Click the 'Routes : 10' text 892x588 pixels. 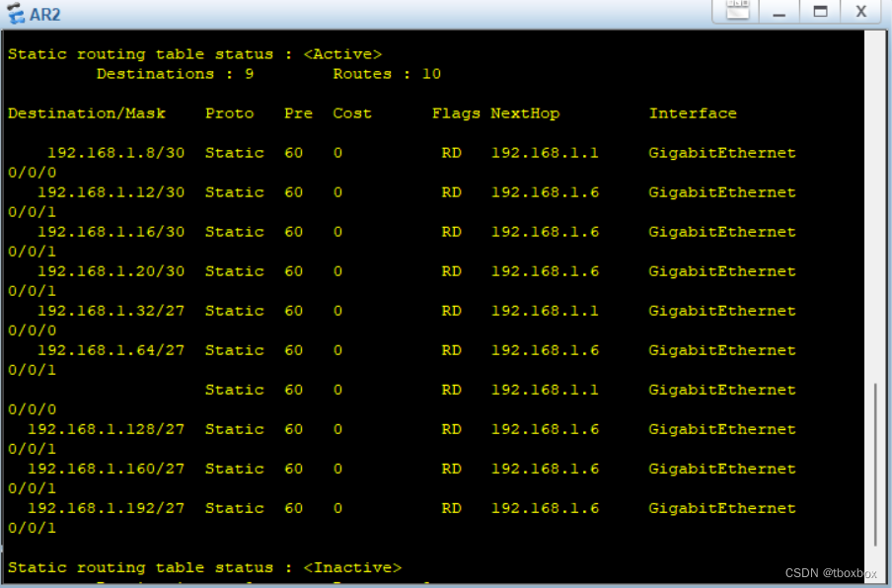tap(387, 74)
